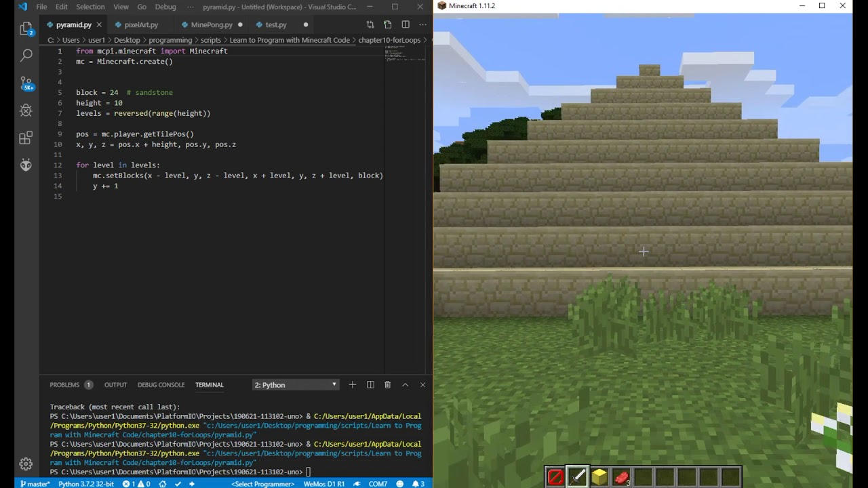Maximize the terminal panel with the chevron-up
This screenshot has height=488, width=868.
(x=405, y=384)
